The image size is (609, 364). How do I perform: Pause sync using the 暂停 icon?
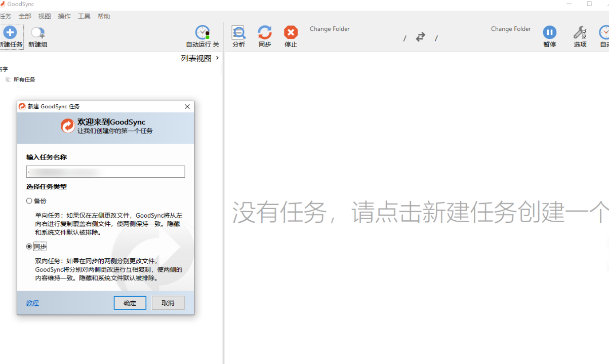click(x=550, y=33)
